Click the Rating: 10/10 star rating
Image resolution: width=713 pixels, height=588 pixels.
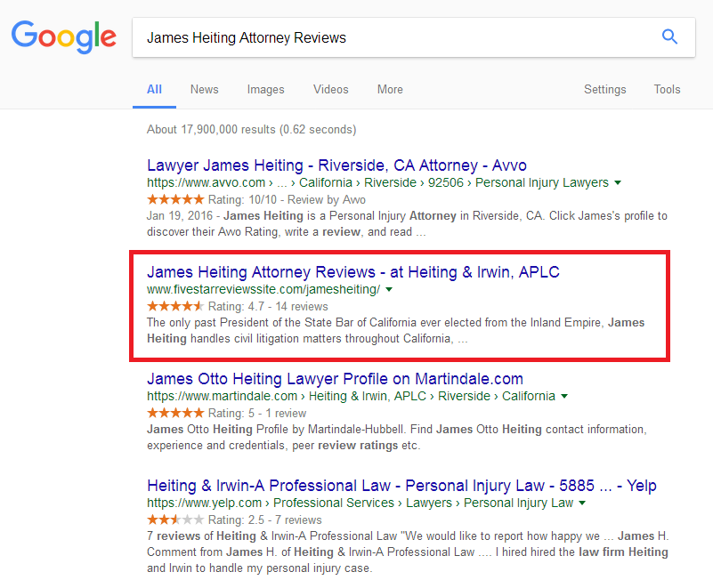point(175,199)
